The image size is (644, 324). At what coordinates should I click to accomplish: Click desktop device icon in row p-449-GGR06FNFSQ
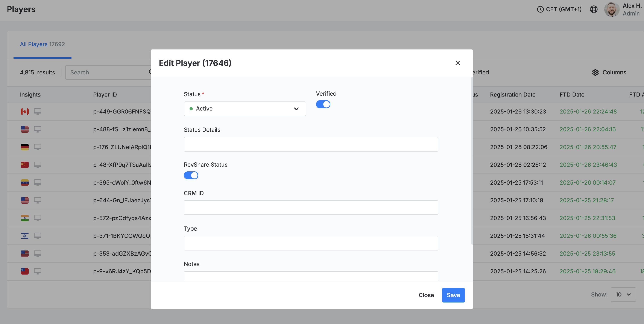[x=38, y=111]
